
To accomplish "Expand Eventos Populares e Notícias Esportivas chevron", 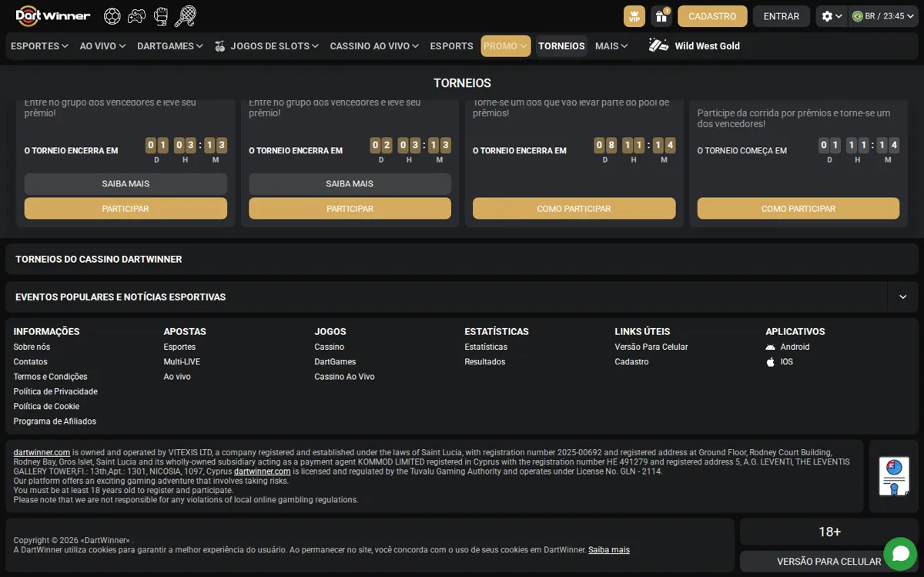I will 902,297.
